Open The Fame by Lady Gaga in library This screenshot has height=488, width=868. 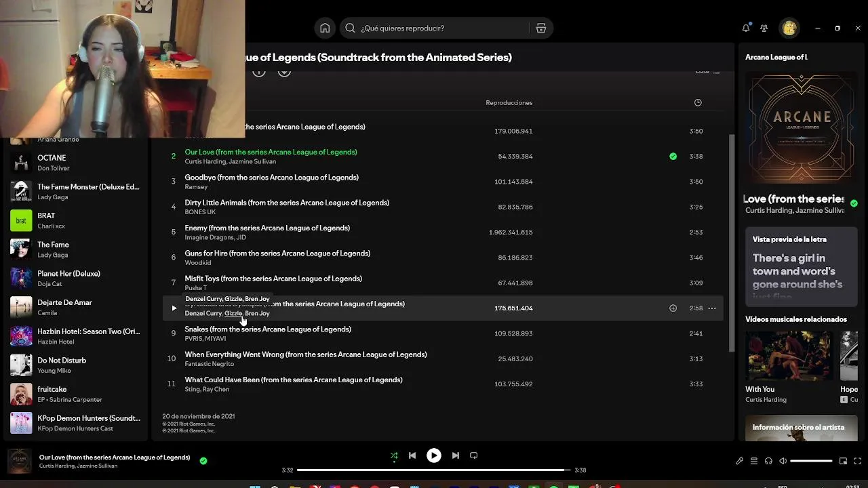point(75,249)
